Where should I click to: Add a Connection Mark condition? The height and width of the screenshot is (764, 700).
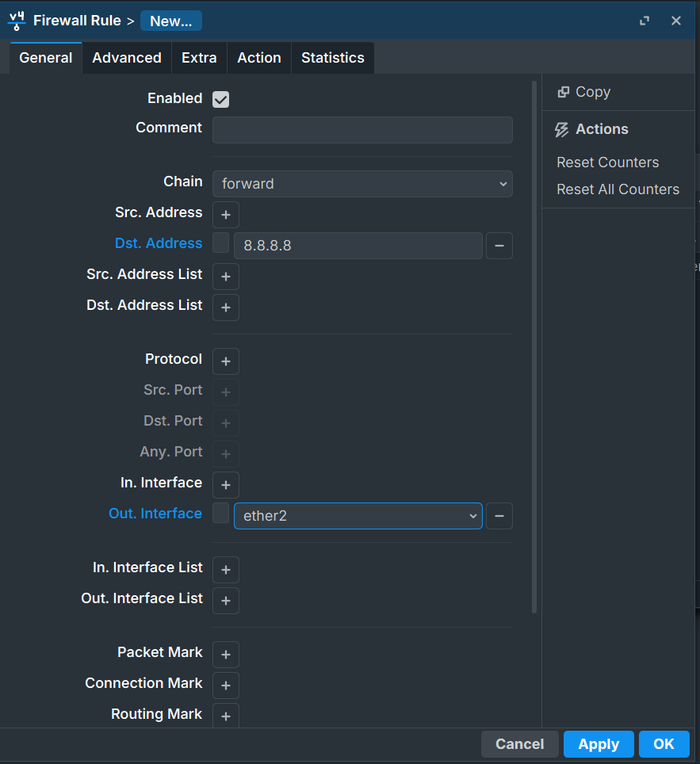click(226, 686)
